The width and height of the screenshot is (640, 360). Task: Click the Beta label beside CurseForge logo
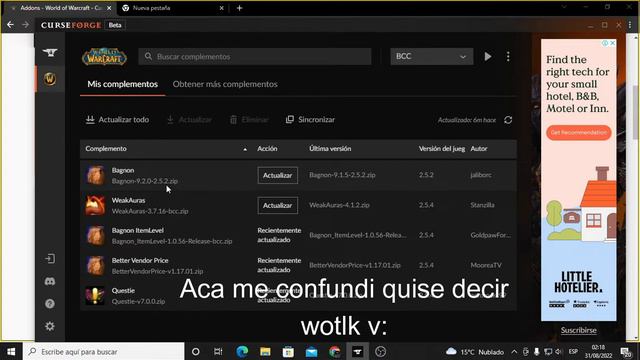pyautogui.click(x=115, y=25)
